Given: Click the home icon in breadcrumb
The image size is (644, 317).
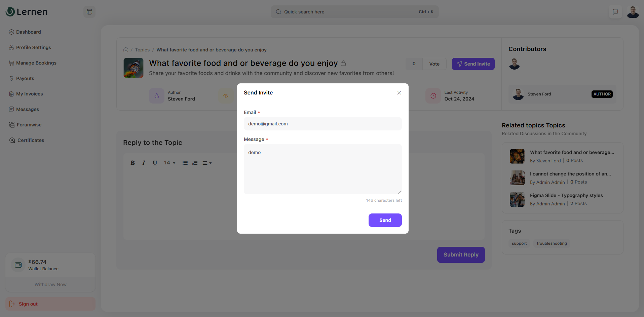Looking at the screenshot, I should pyautogui.click(x=126, y=50).
